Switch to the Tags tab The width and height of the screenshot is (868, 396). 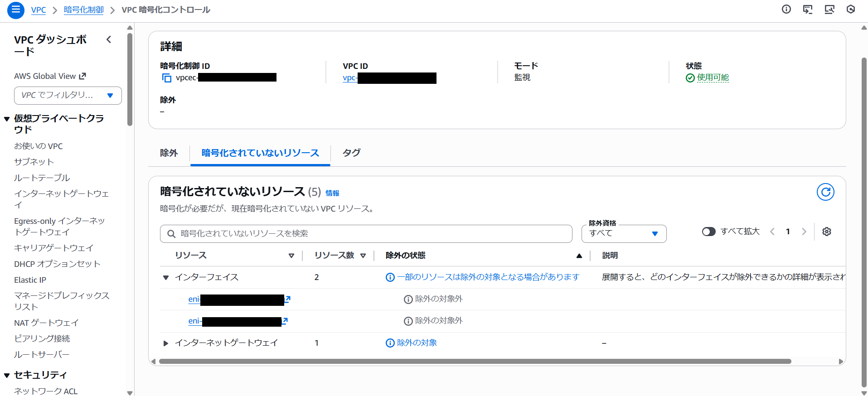[351, 153]
